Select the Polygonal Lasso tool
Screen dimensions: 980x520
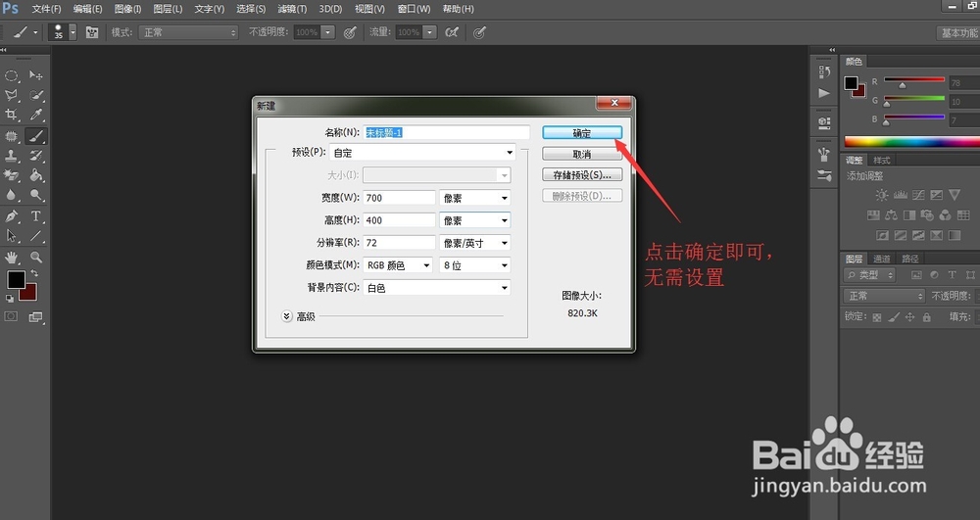(x=11, y=95)
